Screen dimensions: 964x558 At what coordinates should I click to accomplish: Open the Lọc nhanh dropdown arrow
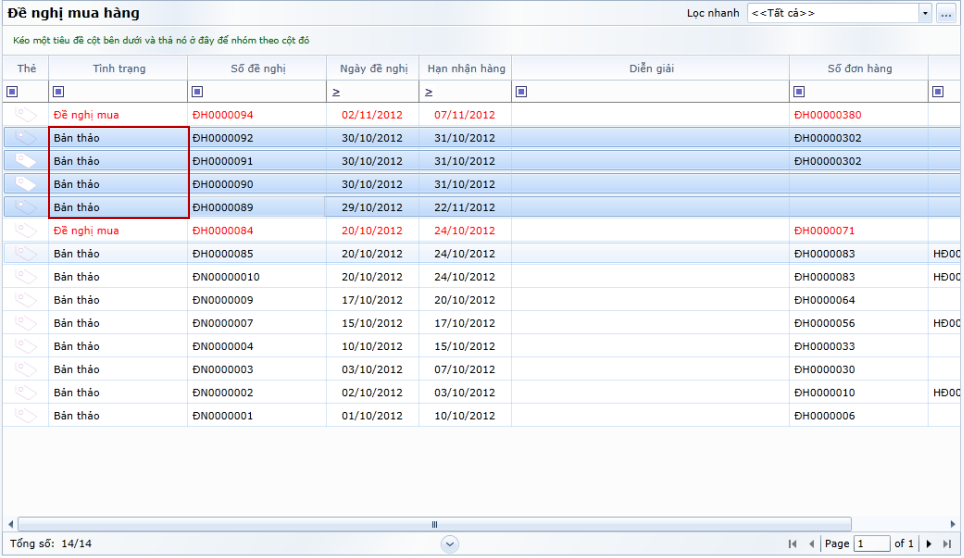924,14
